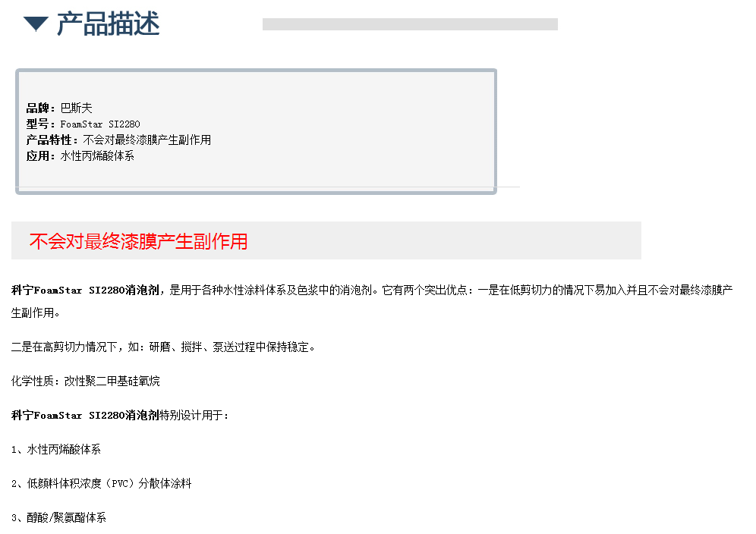Image resolution: width=756 pixels, height=534 pixels.
Task: Click the gray bar next to the heading
Action: 410,24
